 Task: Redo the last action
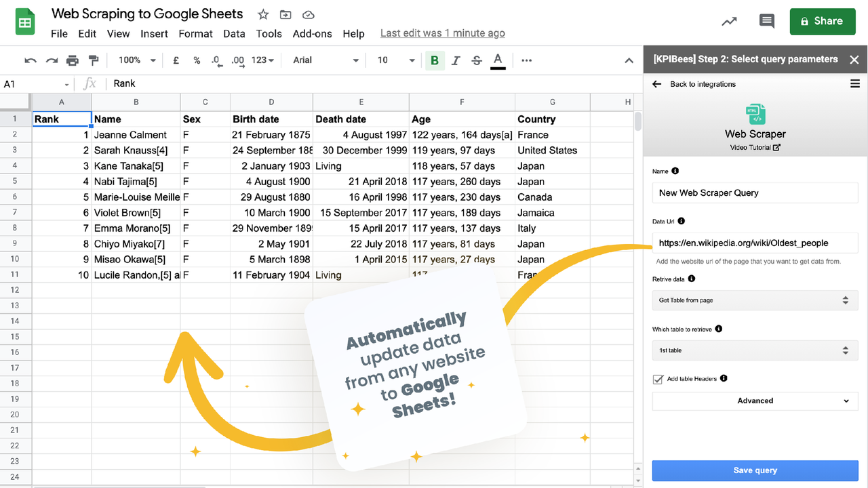coord(52,60)
